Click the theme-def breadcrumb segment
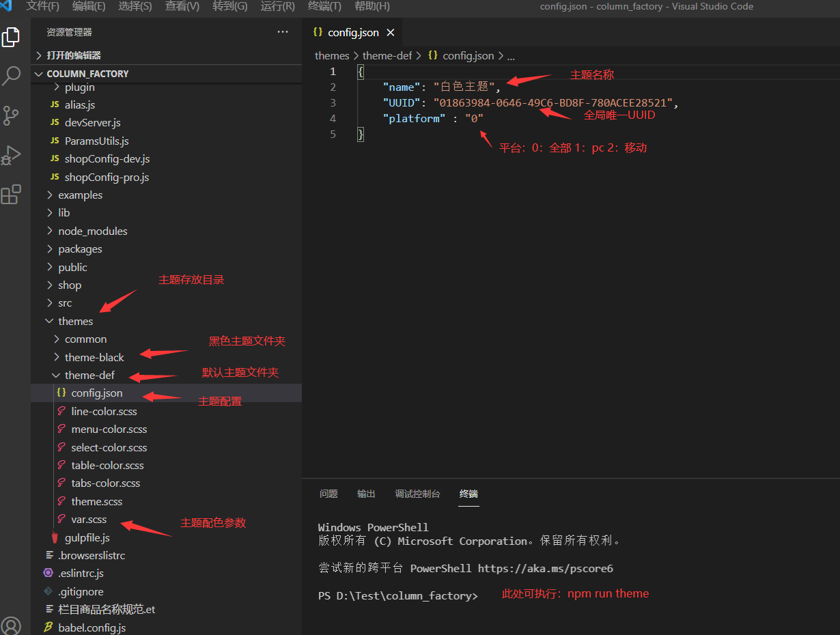Image resolution: width=840 pixels, height=635 pixels. (x=387, y=56)
